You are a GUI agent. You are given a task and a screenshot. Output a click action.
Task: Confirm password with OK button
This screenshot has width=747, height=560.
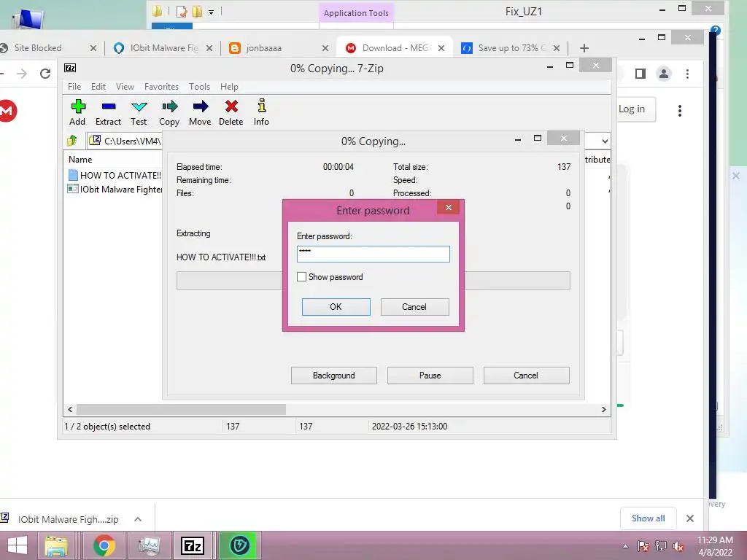click(x=336, y=307)
